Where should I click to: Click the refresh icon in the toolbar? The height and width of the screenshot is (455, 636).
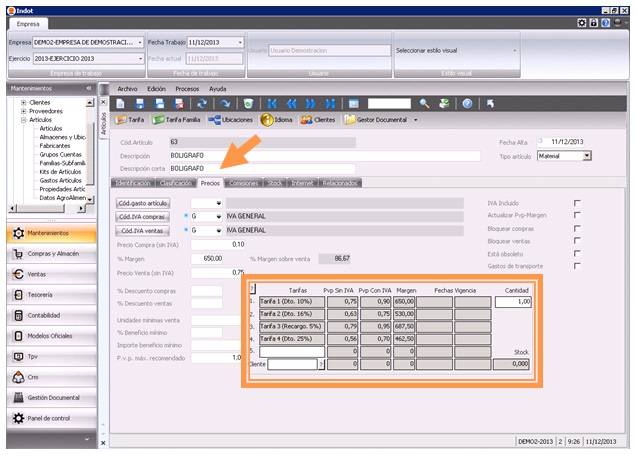tap(203, 103)
